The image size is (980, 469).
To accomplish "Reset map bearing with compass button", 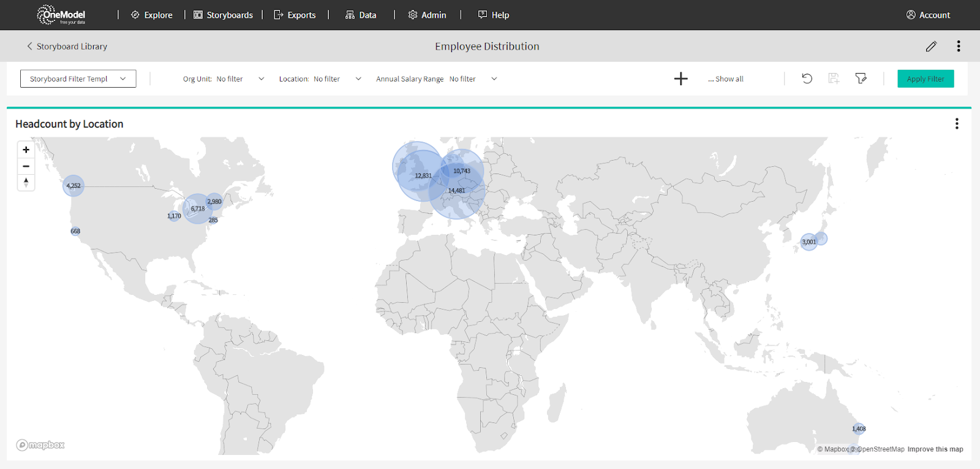I will pos(26,182).
